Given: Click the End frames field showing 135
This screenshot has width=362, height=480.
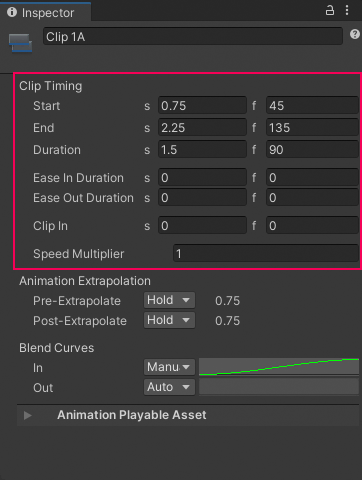Looking at the screenshot, I should (x=312, y=128).
